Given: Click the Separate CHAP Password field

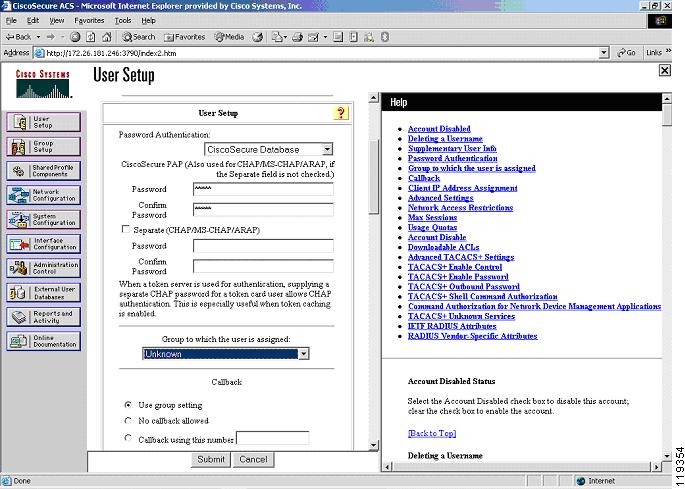Looking at the screenshot, I should click(263, 246).
